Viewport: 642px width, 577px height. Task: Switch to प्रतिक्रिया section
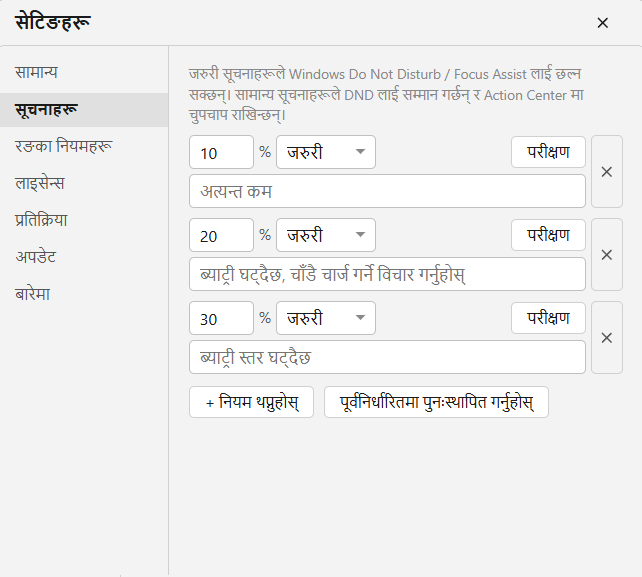coord(84,220)
